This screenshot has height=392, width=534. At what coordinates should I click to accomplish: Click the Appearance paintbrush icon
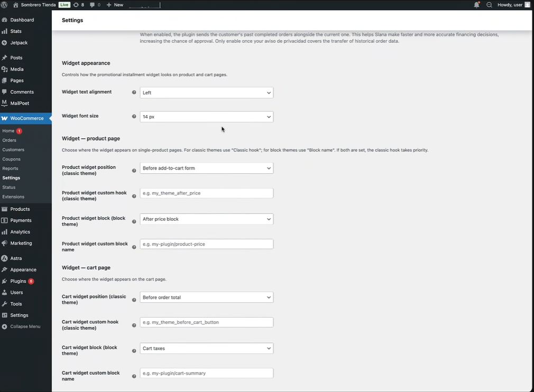pos(4,269)
